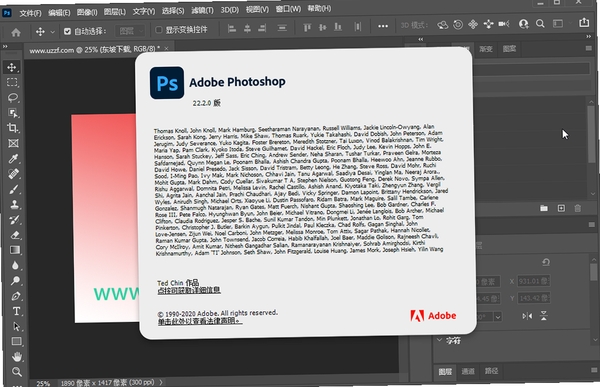The image size is (600, 387).
Task: Toggle the 自动选择 checkbox
Action: [67, 31]
